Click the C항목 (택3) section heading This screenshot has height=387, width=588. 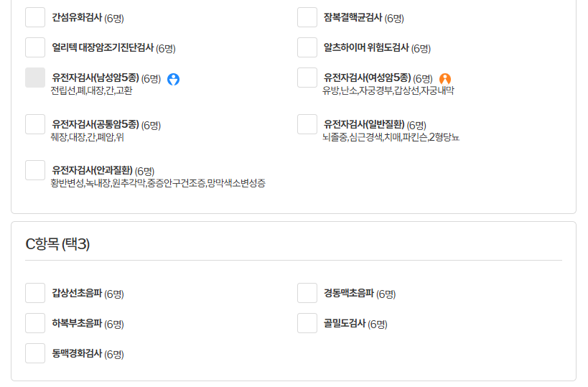pos(57,244)
